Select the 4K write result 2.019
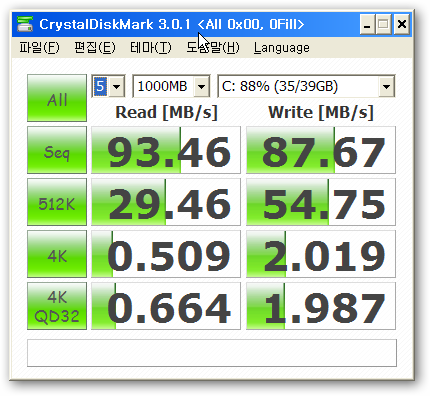 [x=321, y=254]
